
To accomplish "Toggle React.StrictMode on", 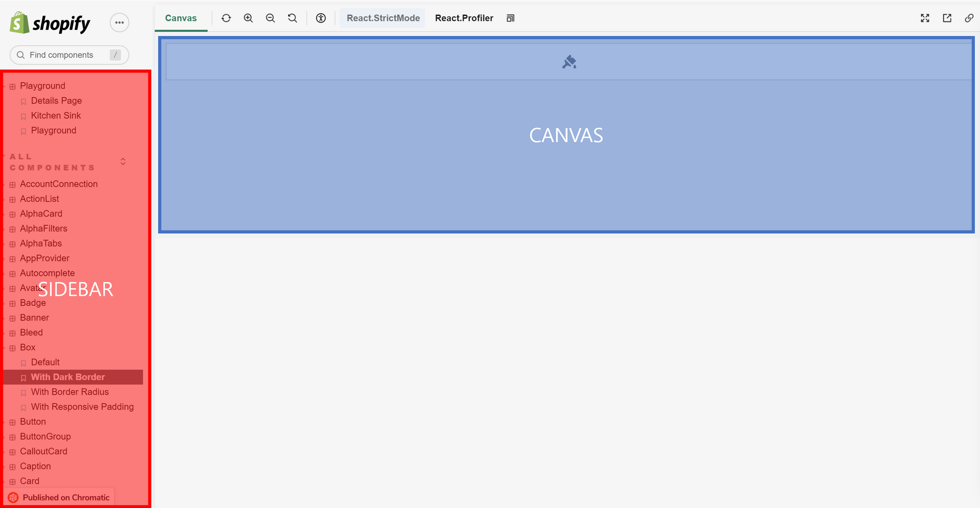I will point(382,18).
